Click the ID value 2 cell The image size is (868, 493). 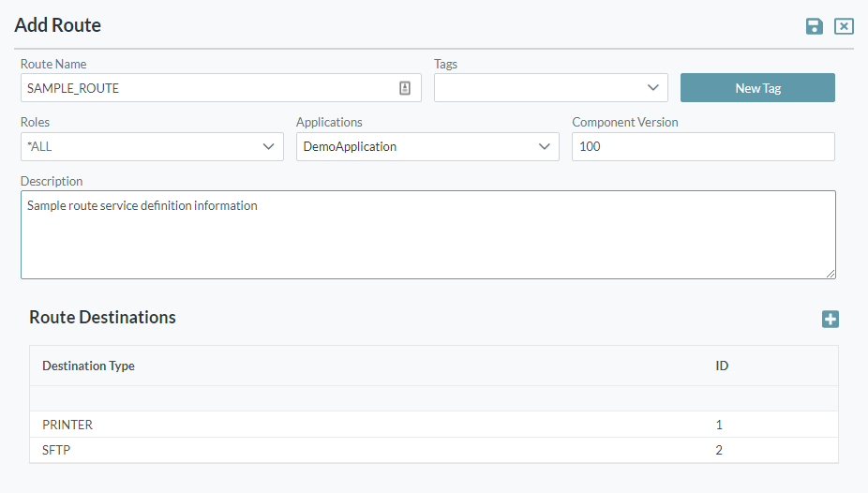pyautogui.click(x=719, y=450)
